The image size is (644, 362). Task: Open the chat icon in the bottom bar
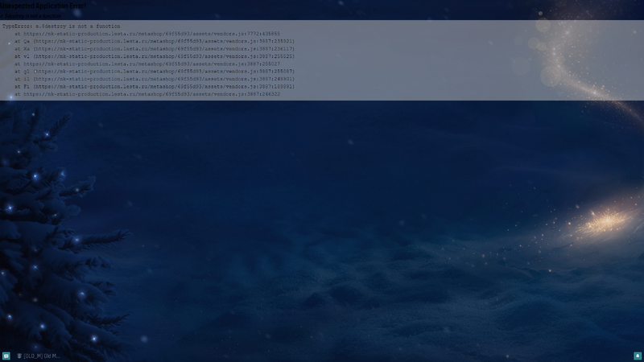tap(6, 355)
